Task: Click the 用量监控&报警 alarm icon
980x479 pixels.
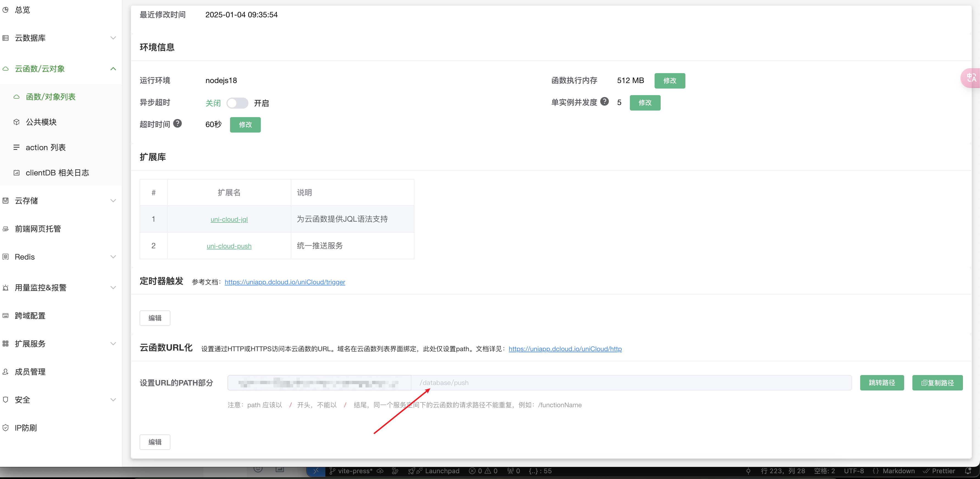Action: pos(5,288)
